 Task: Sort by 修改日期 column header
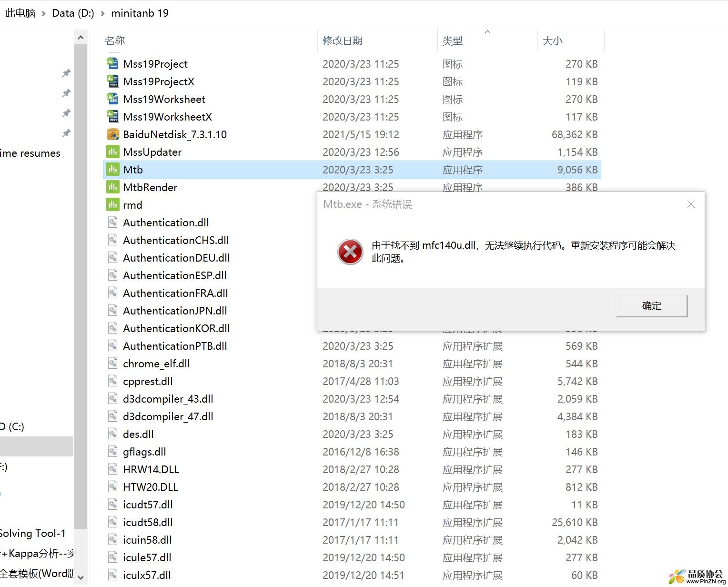pyautogui.click(x=343, y=41)
